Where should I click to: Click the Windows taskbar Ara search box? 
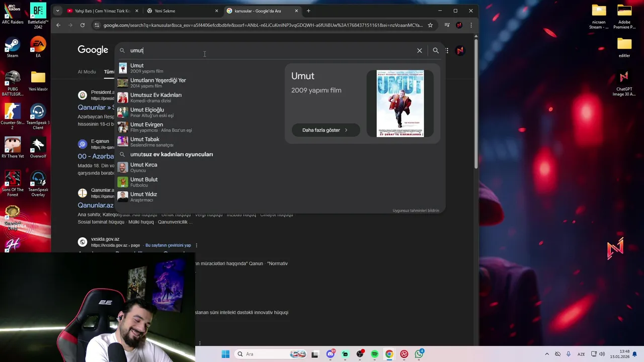pos(270,354)
